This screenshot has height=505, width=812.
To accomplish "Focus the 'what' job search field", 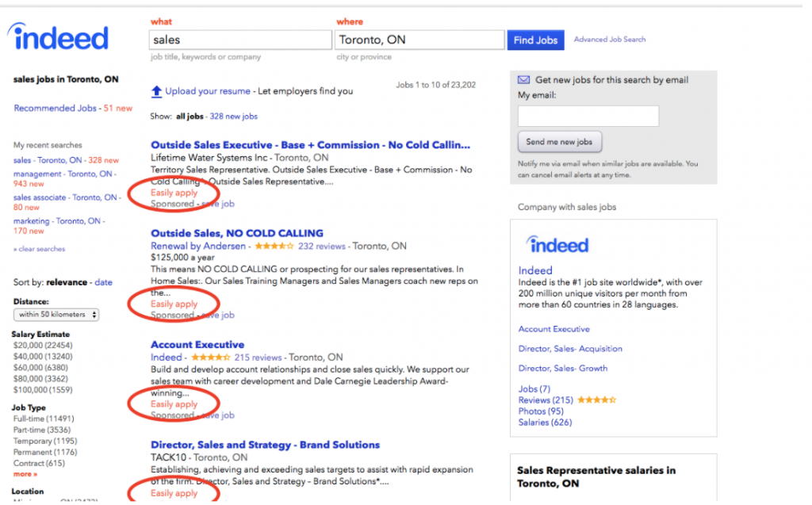I will pos(240,40).
